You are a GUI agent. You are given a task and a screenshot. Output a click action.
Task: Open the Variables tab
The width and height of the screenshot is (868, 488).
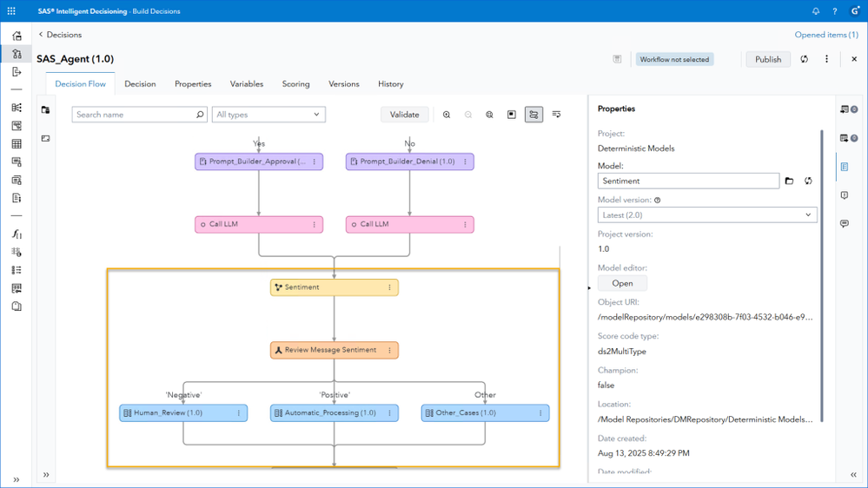tap(247, 84)
